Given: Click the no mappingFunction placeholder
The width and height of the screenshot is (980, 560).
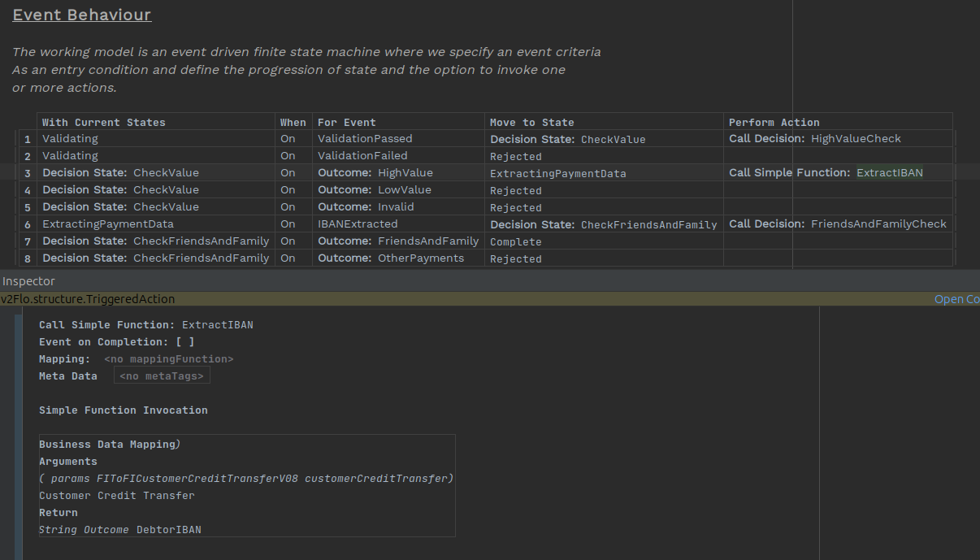Looking at the screenshot, I should 168,359.
